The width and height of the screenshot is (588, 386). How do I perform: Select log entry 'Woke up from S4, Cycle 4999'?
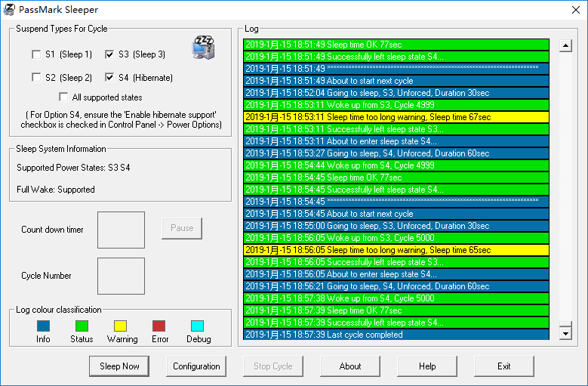[x=396, y=165]
